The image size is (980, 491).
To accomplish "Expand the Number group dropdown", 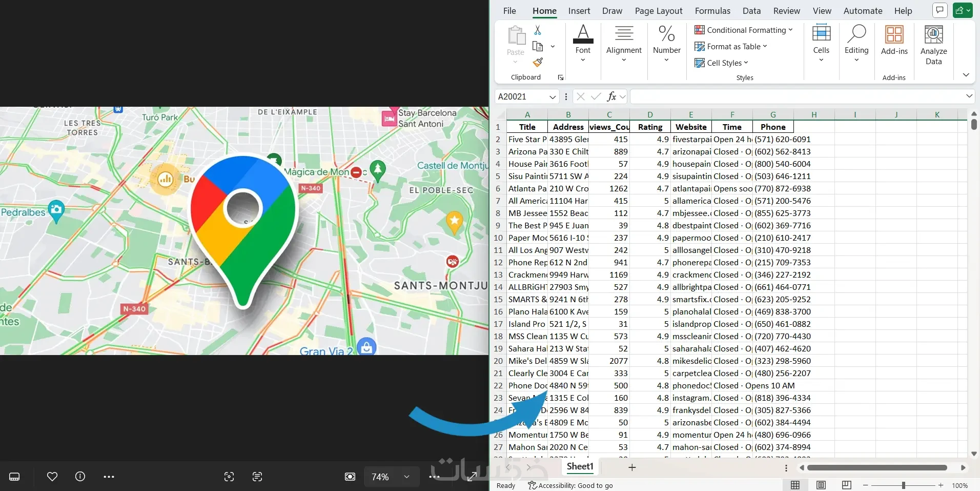I will click(666, 60).
